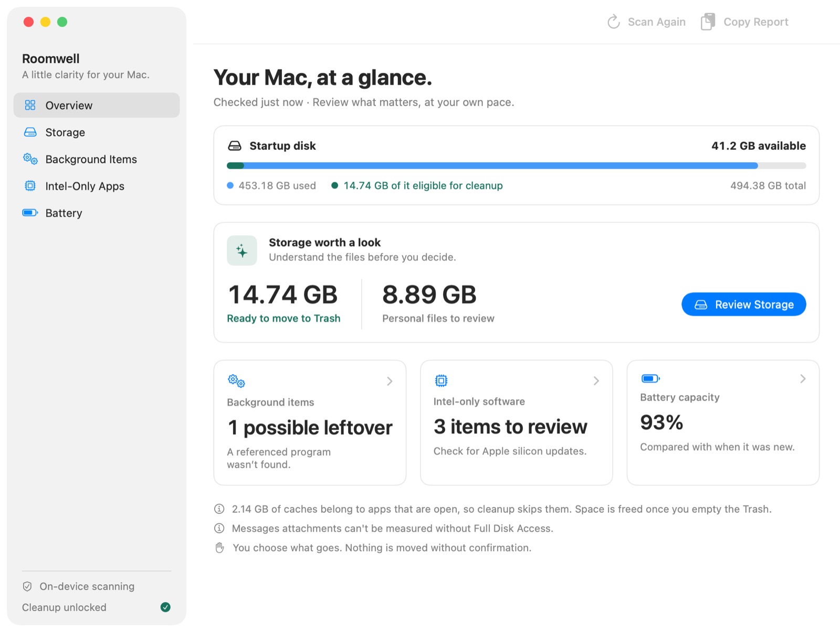The image size is (840, 632).
Task: Click the "Cleanup unlocked" status text
Action: [64, 607]
